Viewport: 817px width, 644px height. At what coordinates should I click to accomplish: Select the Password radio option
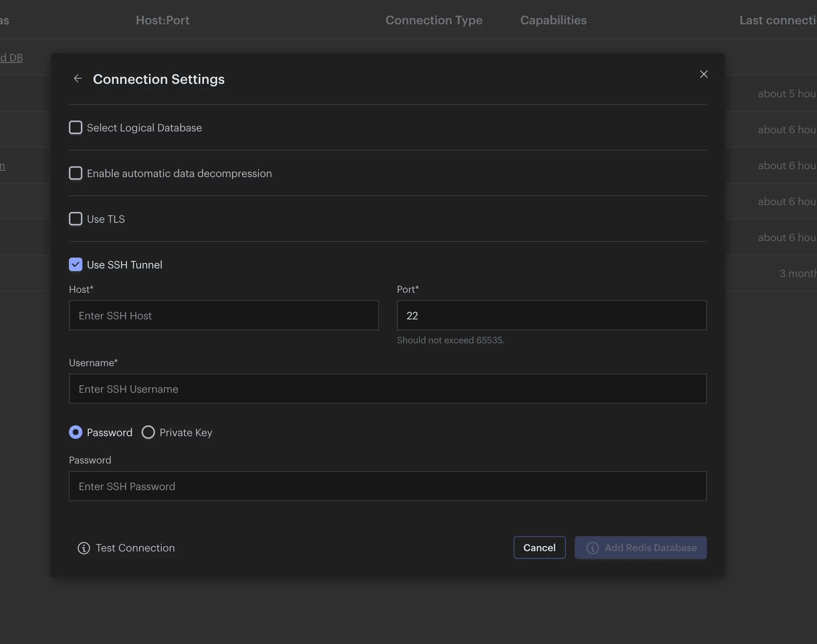[75, 432]
